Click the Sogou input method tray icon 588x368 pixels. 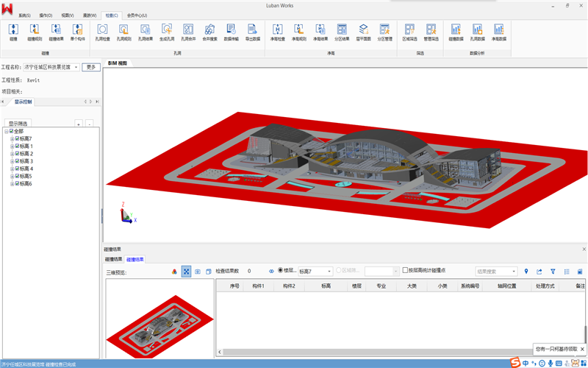click(515, 363)
